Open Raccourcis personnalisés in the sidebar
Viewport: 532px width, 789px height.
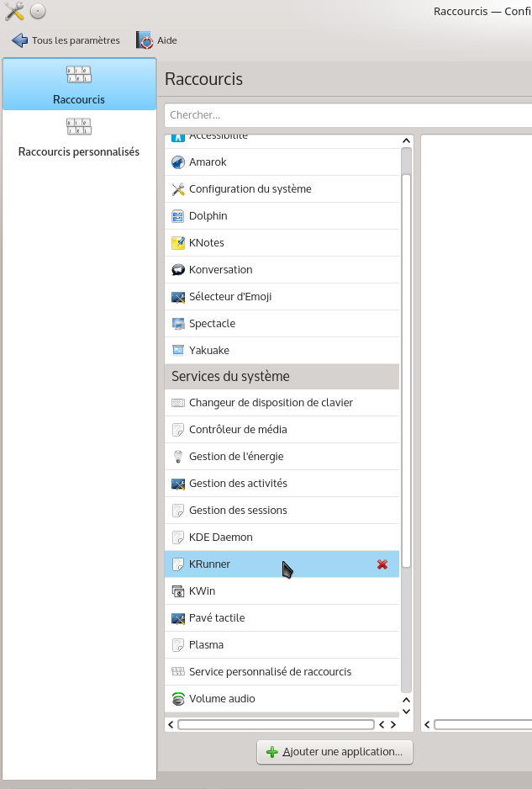click(x=79, y=137)
